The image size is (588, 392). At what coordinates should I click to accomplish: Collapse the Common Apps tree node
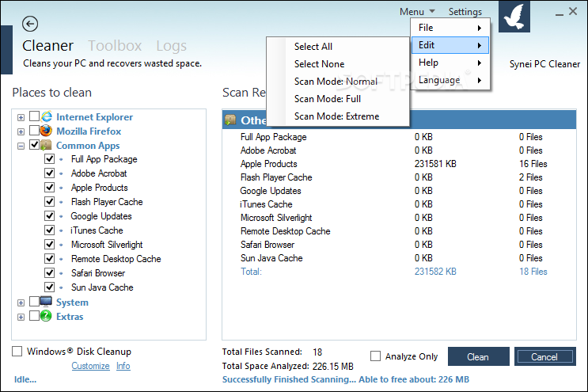21,146
